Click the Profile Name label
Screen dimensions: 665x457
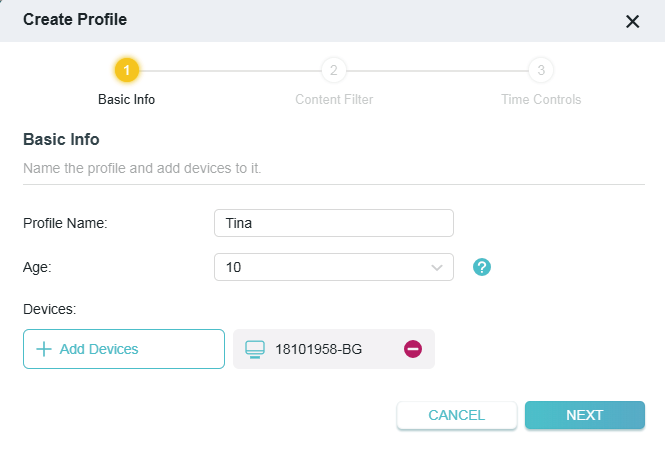65,222
